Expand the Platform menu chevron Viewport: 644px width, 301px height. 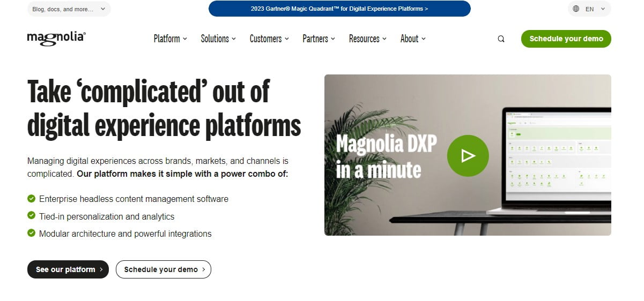(185, 39)
